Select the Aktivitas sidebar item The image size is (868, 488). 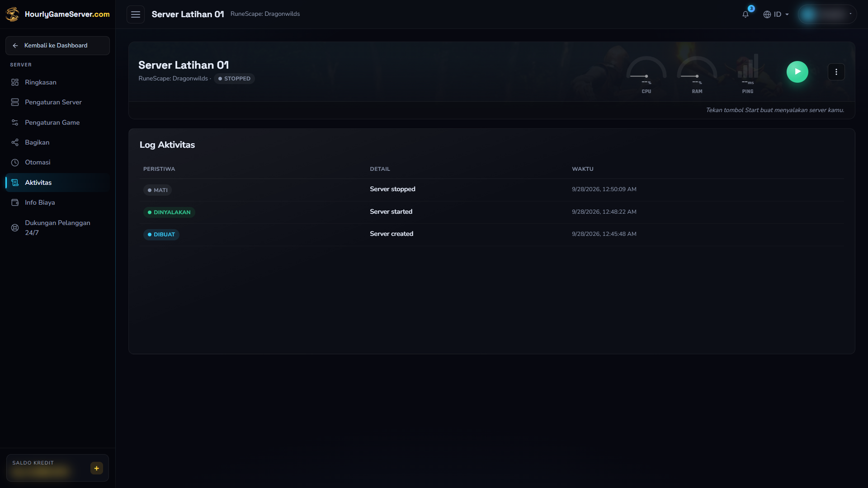(57, 183)
